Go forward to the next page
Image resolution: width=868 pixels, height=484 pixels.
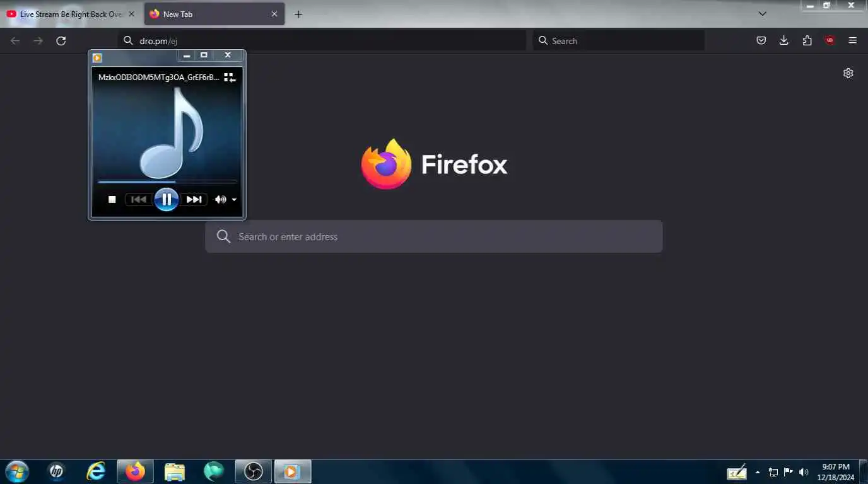pos(38,41)
